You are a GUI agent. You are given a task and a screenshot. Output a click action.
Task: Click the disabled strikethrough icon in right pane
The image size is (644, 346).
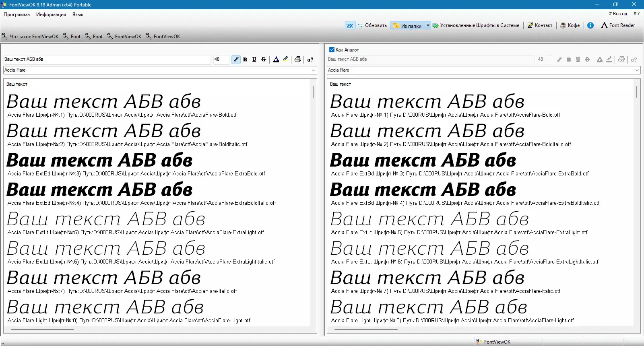tap(587, 60)
